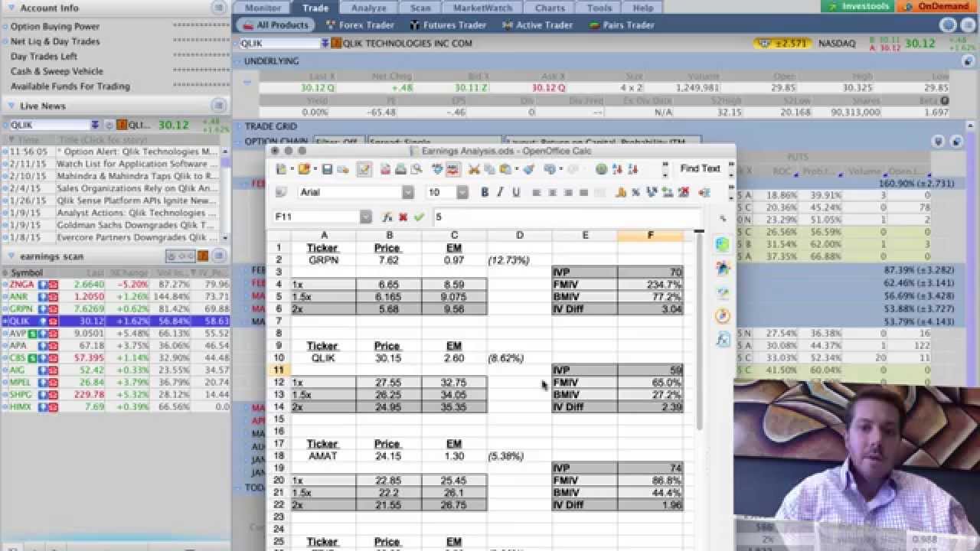The width and height of the screenshot is (980, 551).
Task: Open the Name Box dropdown showing F11
Action: (365, 217)
